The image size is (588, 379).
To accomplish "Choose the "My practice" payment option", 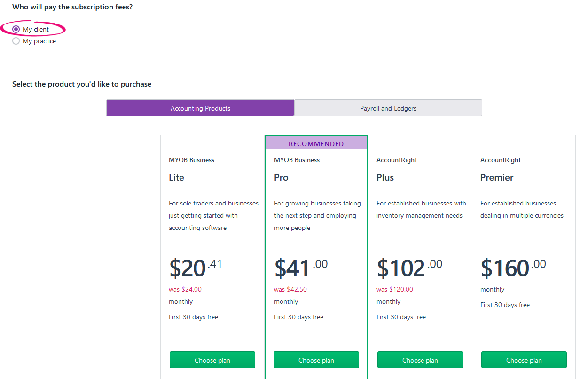I will click(x=16, y=41).
